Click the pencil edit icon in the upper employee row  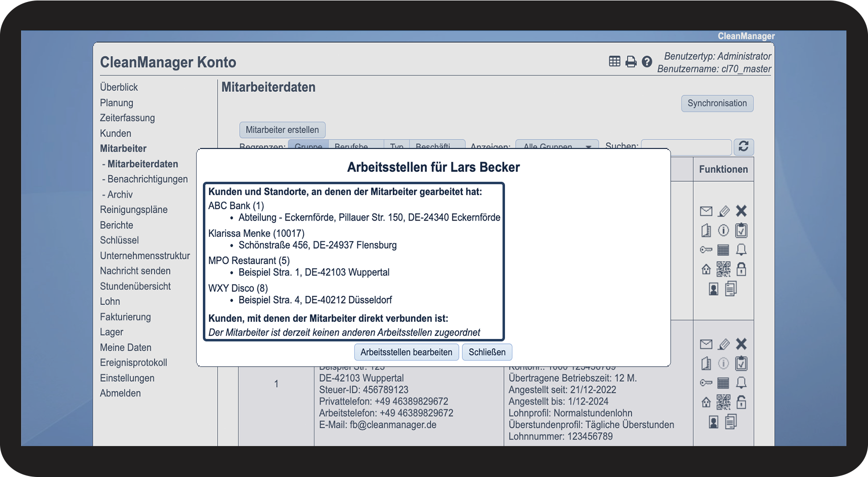click(x=724, y=211)
